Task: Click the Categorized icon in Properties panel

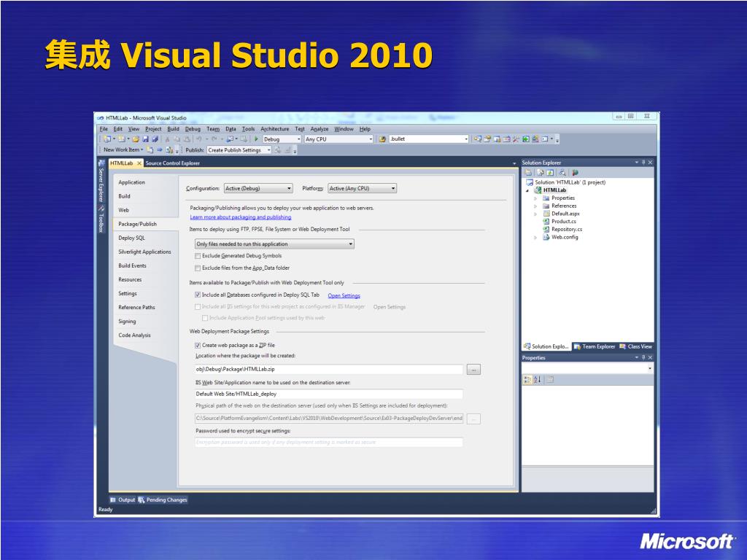Action: 527,379
